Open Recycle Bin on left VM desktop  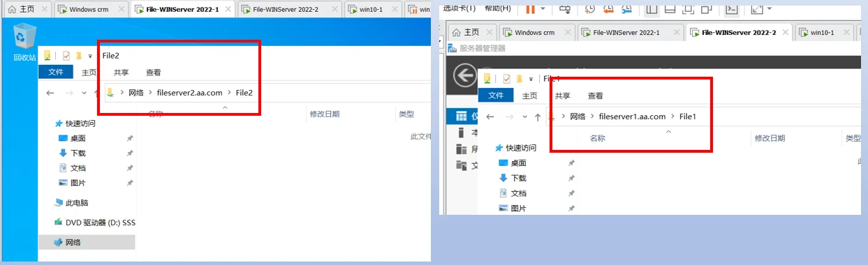pyautogui.click(x=24, y=42)
